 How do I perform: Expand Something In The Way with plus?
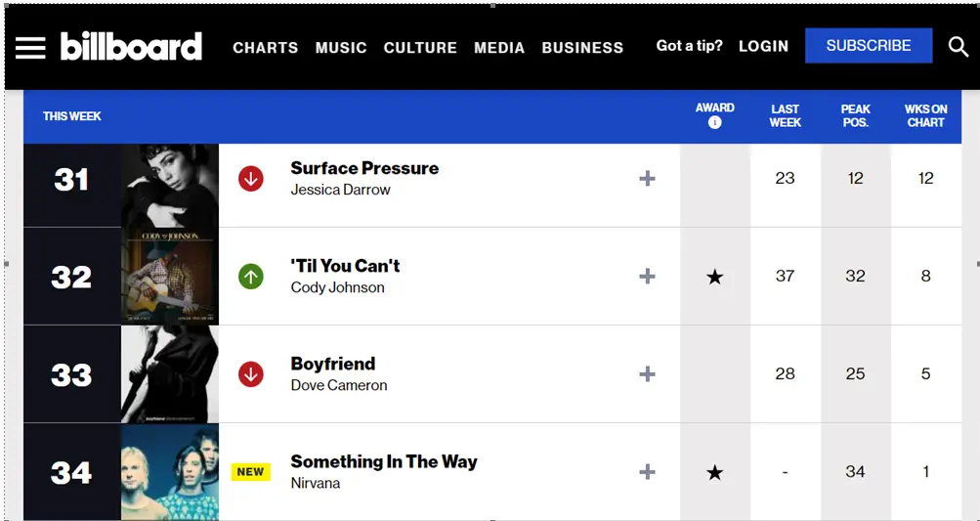click(647, 471)
